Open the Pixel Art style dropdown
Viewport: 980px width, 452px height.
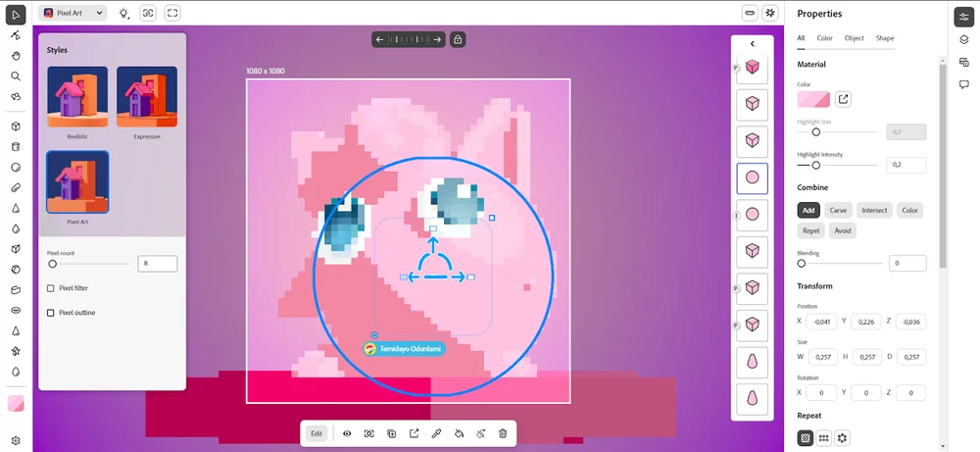point(73,13)
